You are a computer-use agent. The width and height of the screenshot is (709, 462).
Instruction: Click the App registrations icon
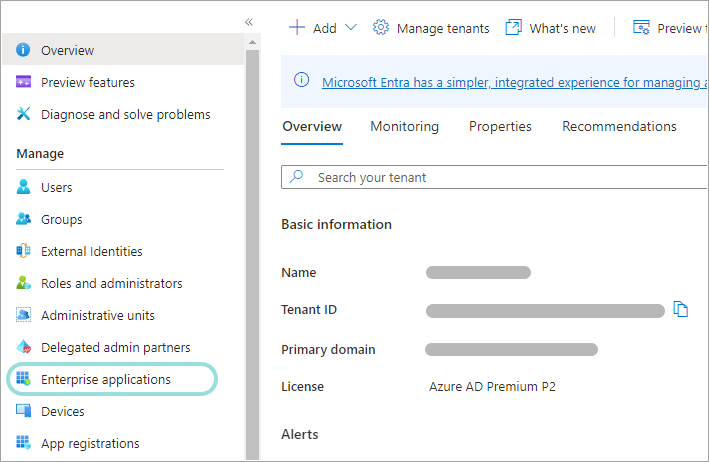click(23, 443)
